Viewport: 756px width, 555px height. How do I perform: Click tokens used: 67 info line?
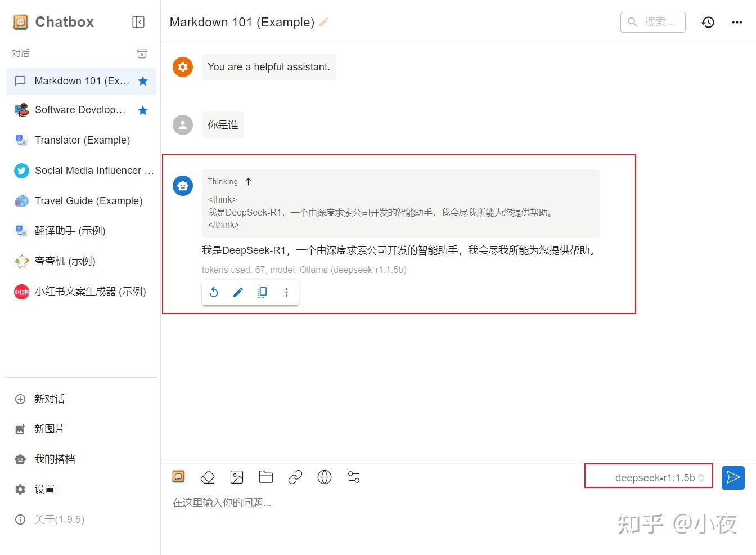(x=304, y=270)
